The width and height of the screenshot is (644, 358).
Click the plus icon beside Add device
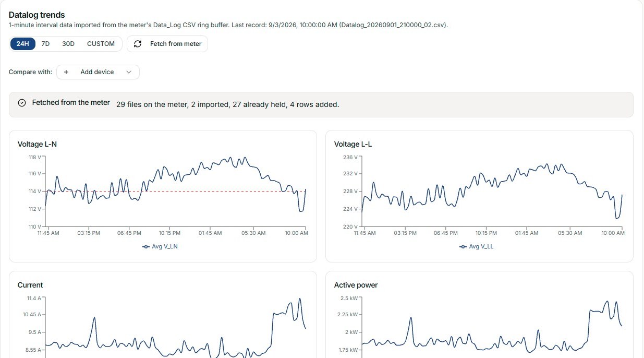66,72
